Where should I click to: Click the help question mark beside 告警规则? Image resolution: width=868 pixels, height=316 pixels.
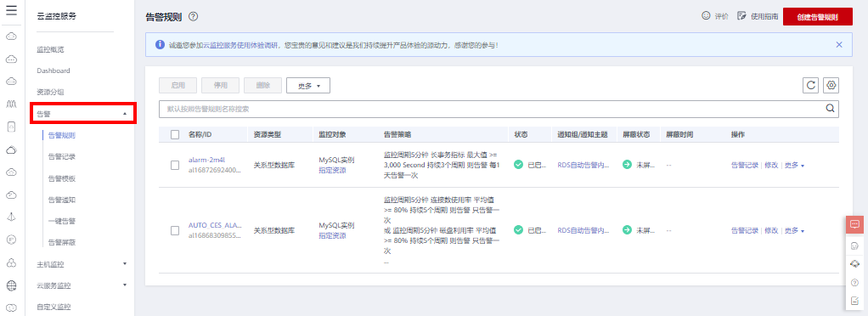click(193, 17)
